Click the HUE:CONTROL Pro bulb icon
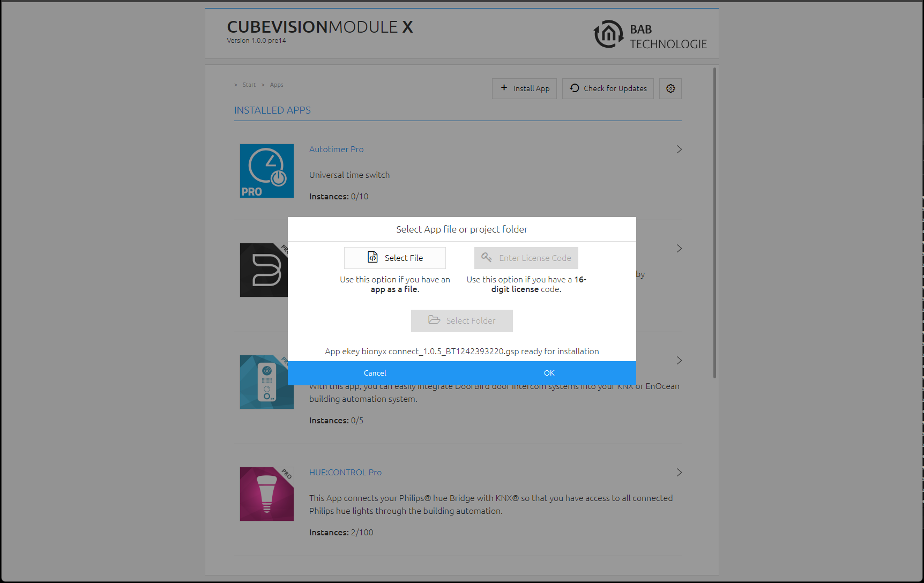The image size is (924, 583). (267, 494)
